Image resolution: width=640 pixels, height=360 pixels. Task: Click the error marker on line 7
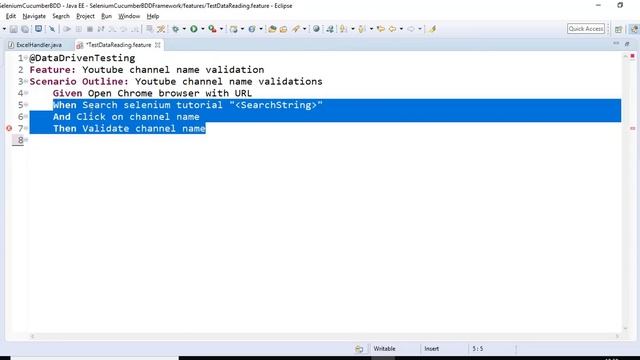[x=9, y=128]
